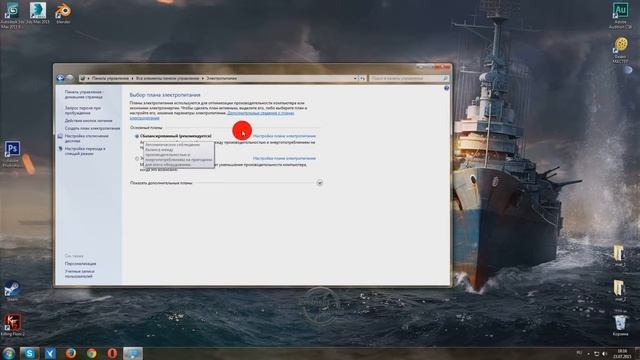
Task: Open Действия кнопок питания link
Action: (x=88, y=121)
